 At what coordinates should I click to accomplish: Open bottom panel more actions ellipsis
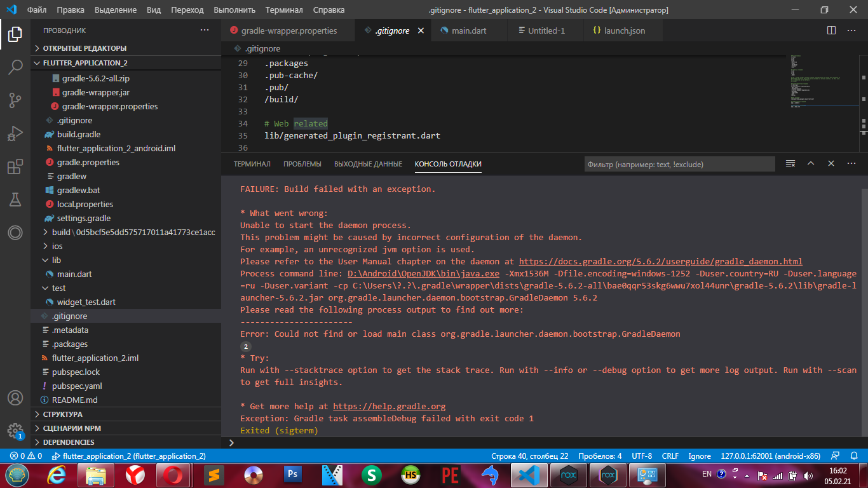pos(851,164)
